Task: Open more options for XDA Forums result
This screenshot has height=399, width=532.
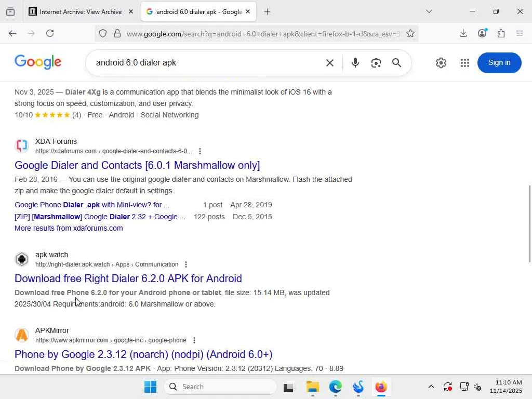Action: click(x=200, y=151)
